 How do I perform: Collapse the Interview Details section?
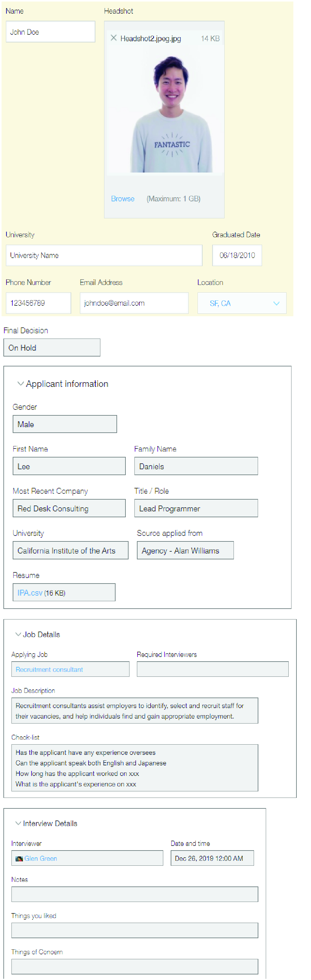(18, 823)
